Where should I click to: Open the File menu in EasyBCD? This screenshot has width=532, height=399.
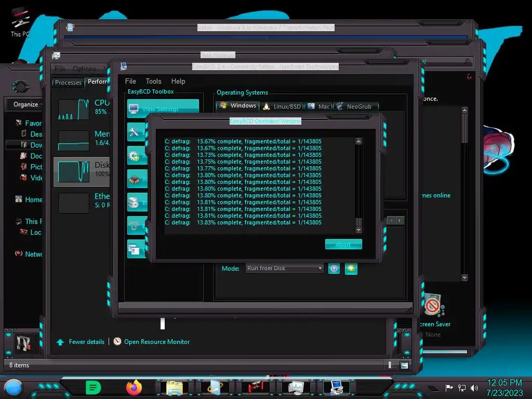pos(130,82)
